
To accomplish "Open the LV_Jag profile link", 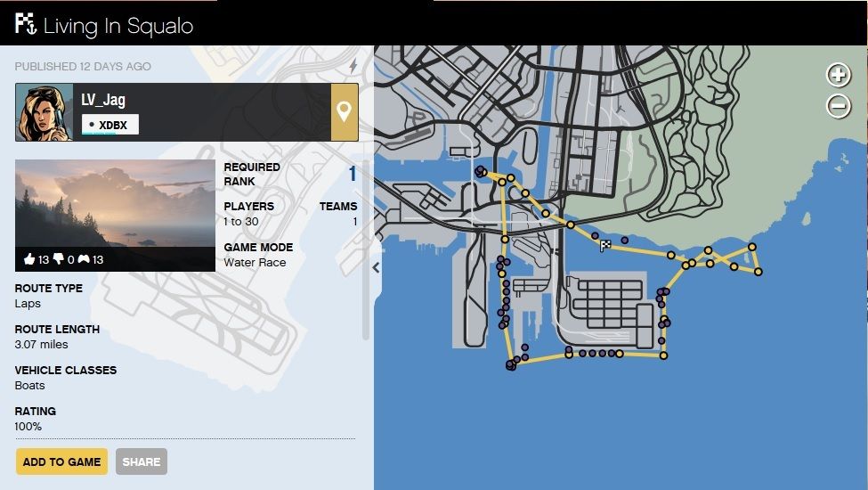I will (x=103, y=100).
